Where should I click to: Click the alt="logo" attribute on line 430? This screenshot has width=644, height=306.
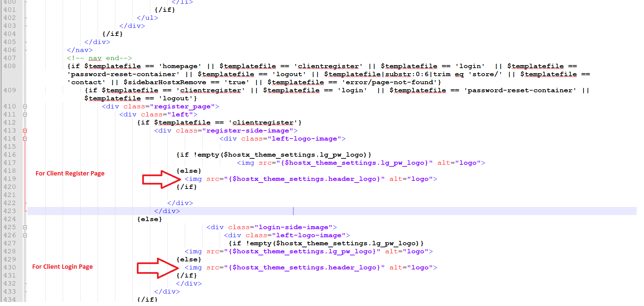413,267
